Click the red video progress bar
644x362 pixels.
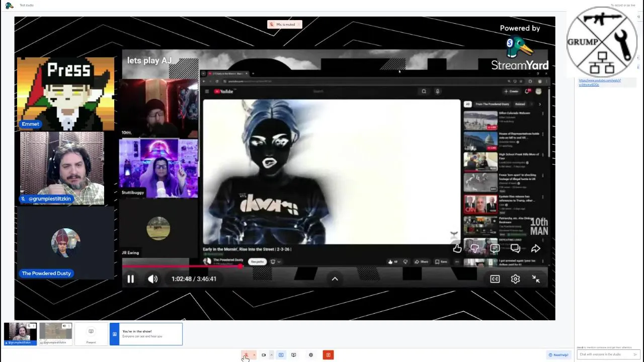[182, 266]
